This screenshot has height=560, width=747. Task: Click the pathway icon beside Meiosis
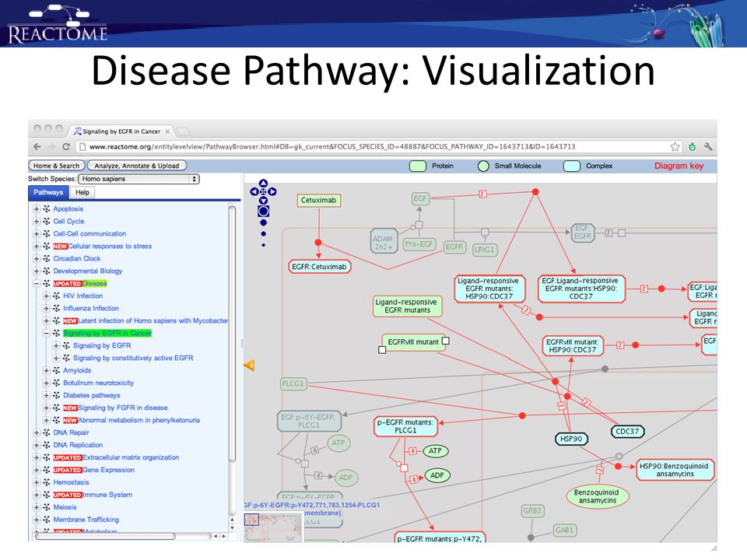click(x=47, y=507)
